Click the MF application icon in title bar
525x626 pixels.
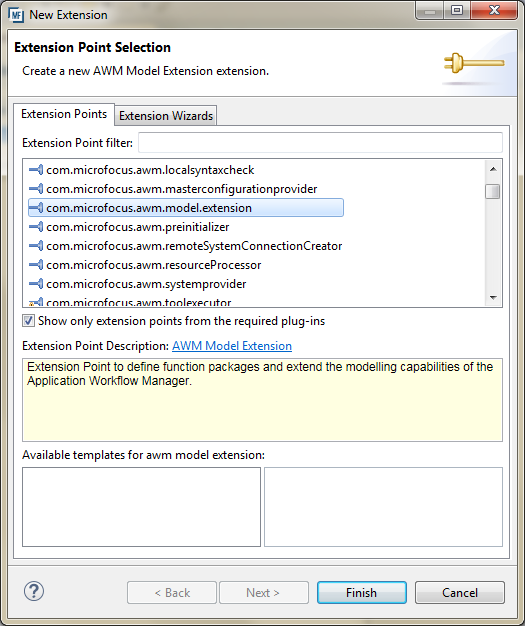click(x=16, y=15)
